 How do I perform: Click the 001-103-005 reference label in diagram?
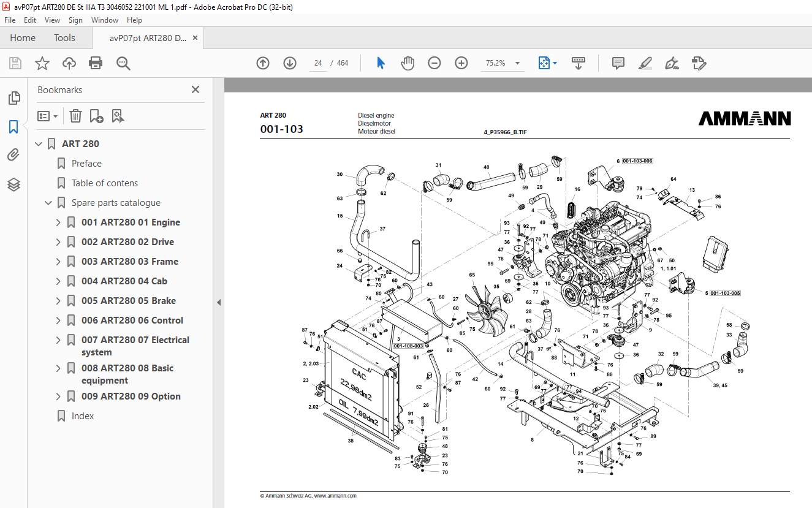[x=725, y=294]
